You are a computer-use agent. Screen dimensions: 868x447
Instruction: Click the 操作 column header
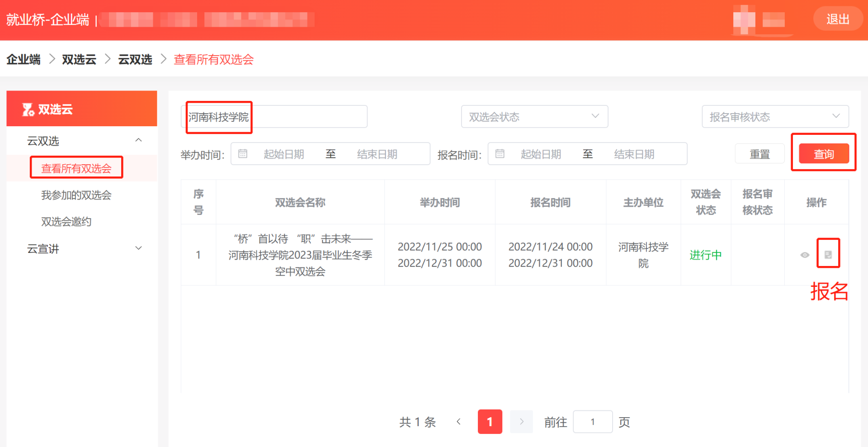[816, 202]
